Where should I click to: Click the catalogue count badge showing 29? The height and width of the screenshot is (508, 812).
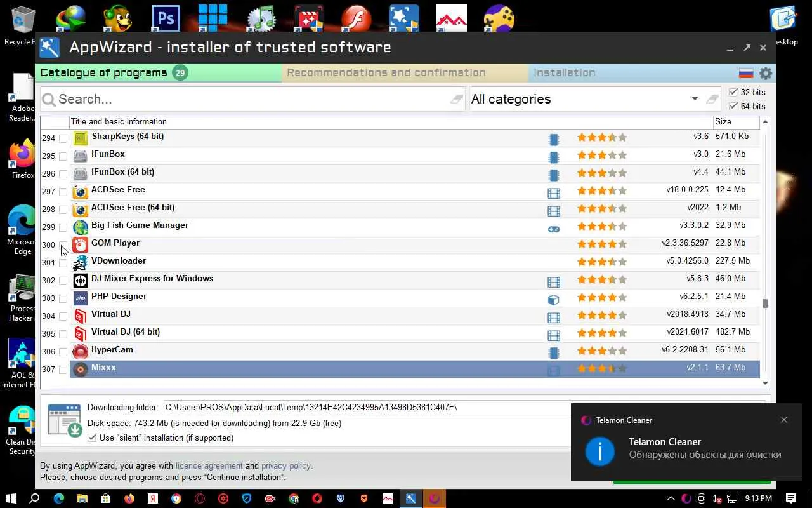point(180,73)
